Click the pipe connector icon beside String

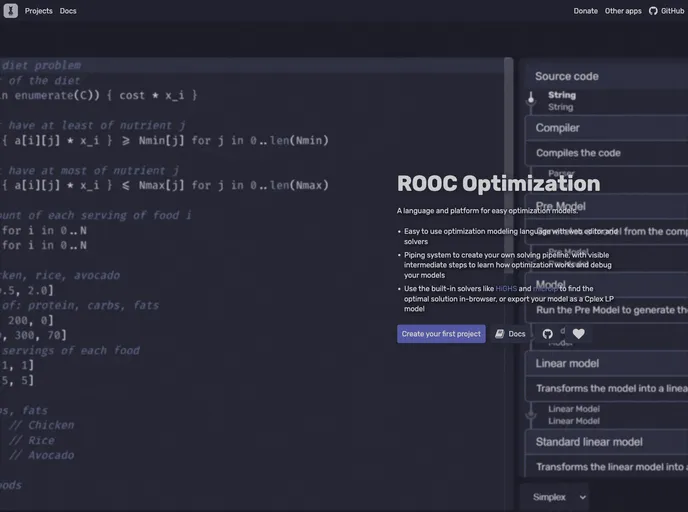click(531, 99)
